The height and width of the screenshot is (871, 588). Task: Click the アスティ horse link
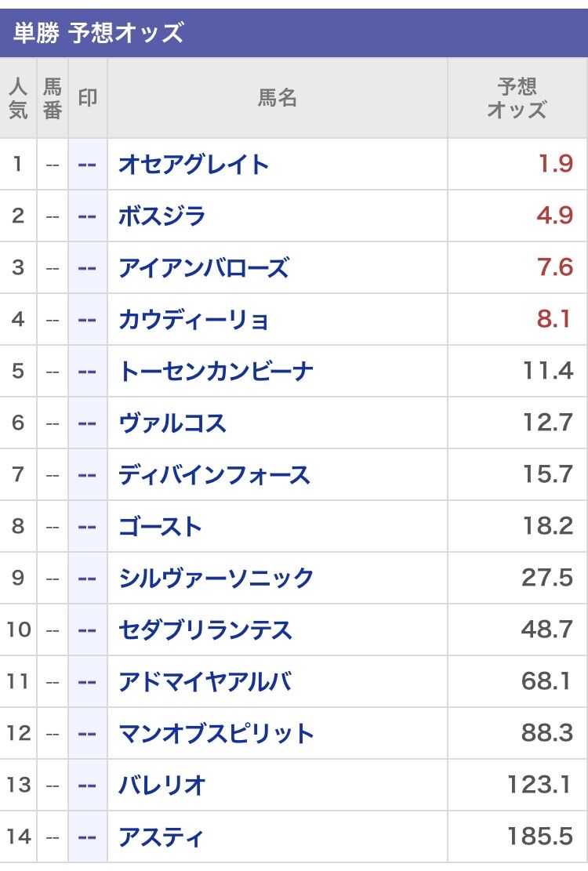point(161,837)
